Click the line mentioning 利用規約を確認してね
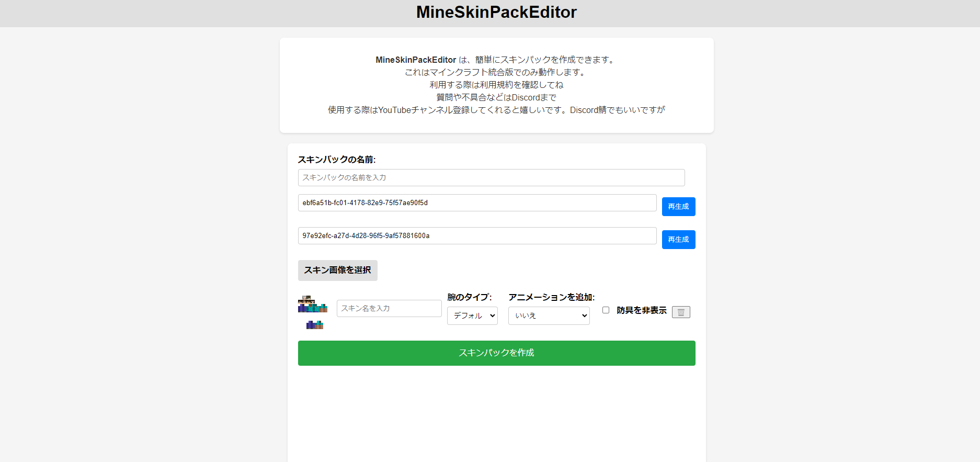The width and height of the screenshot is (980, 462). point(496,85)
